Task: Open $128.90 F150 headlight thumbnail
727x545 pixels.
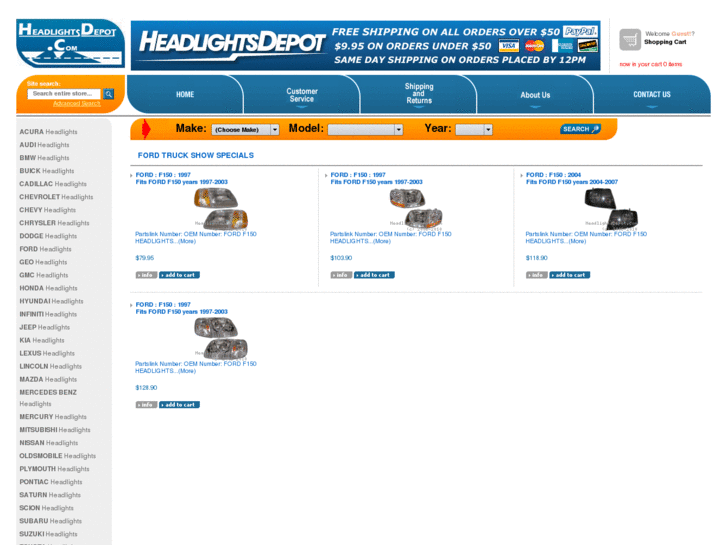Action: 221,339
